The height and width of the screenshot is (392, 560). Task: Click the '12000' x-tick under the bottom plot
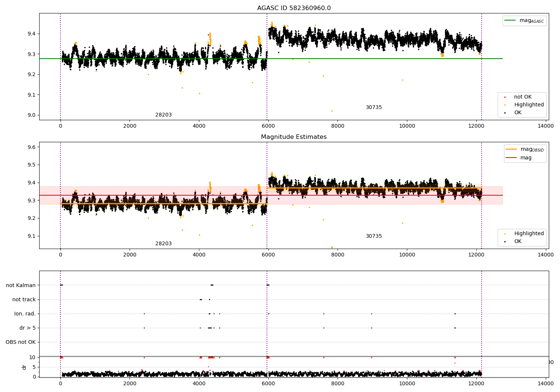[x=476, y=383]
